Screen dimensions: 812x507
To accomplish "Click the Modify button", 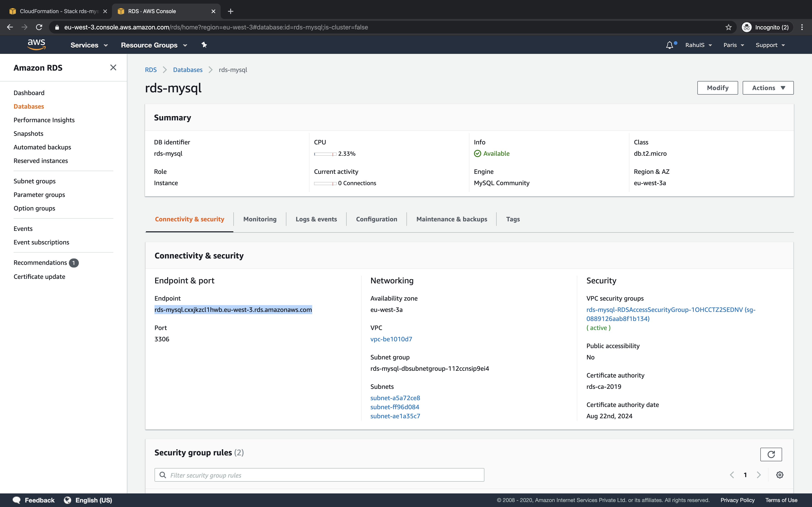I will (717, 88).
